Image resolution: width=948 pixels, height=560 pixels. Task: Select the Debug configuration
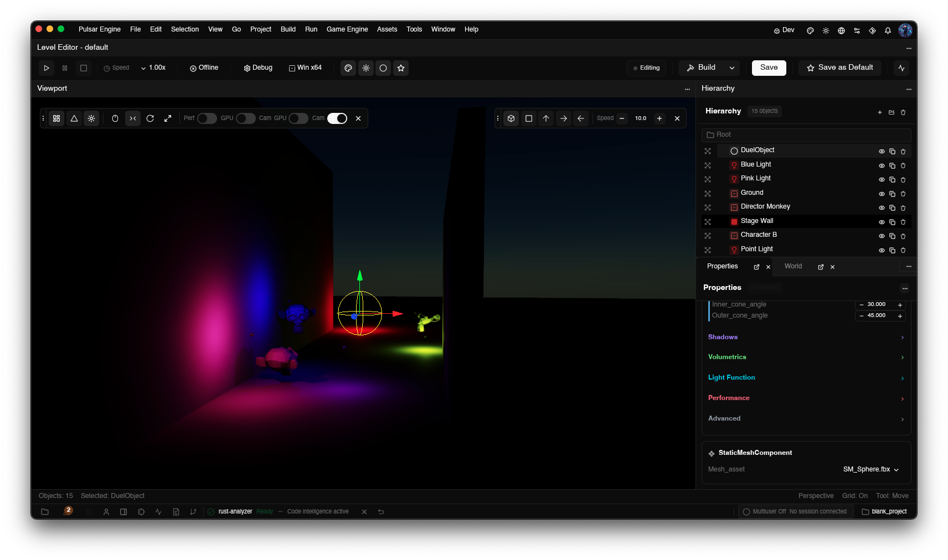[258, 68]
